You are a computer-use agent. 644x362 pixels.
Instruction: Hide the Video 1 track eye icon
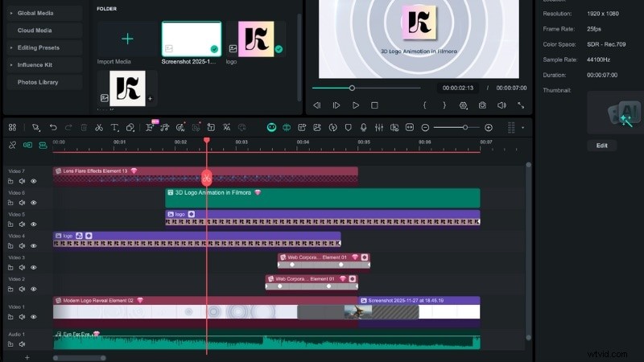(x=34, y=317)
